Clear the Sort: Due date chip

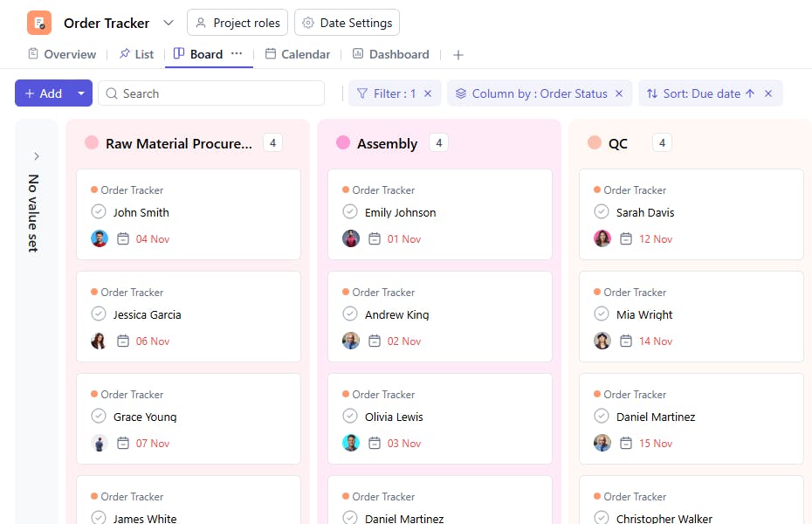click(x=768, y=93)
